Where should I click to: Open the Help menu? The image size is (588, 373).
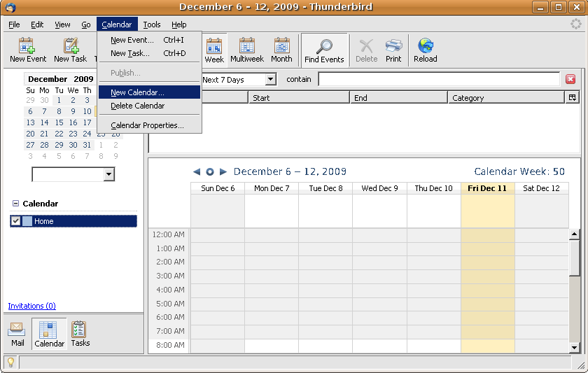pyautogui.click(x=179, y=24)
